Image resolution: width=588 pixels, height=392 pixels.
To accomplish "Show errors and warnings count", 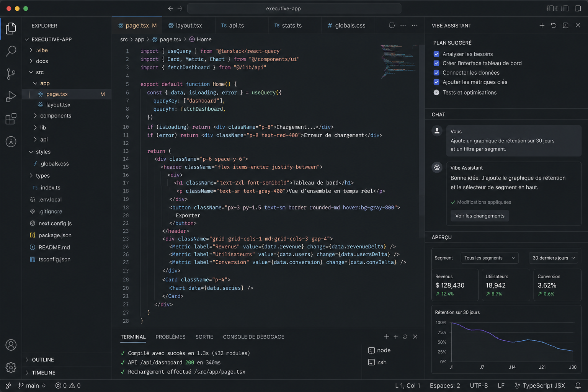I will [x=68, y=385].
